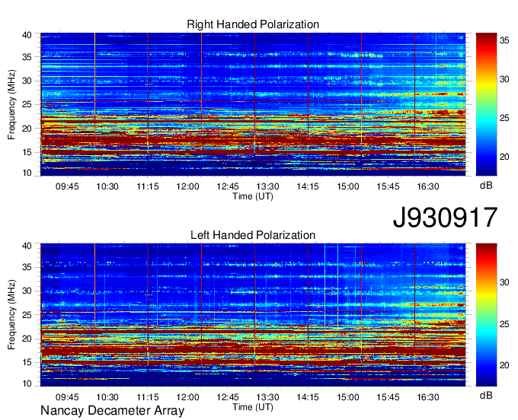
Task: Click 30 MHz tick on Right Handed frequency axis
Action: pos(27,81)
